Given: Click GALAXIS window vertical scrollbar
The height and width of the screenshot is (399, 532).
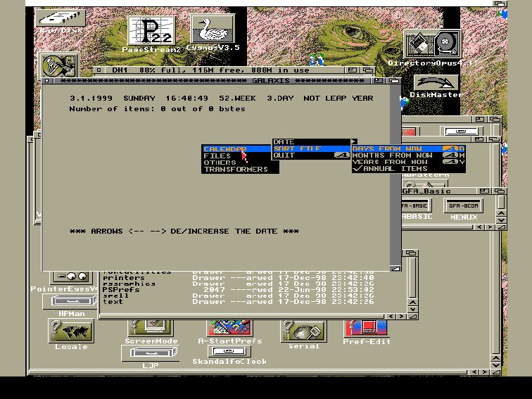Looking at the screenshot, I should (395, 175).
